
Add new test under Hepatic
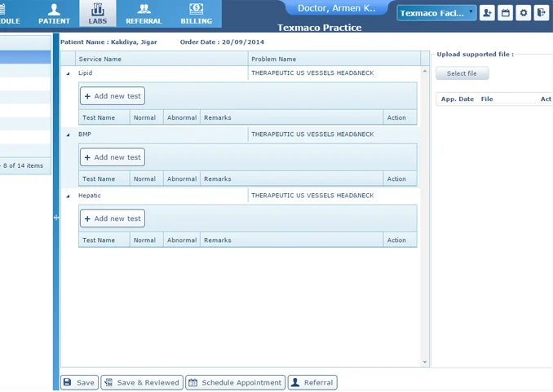113,218
